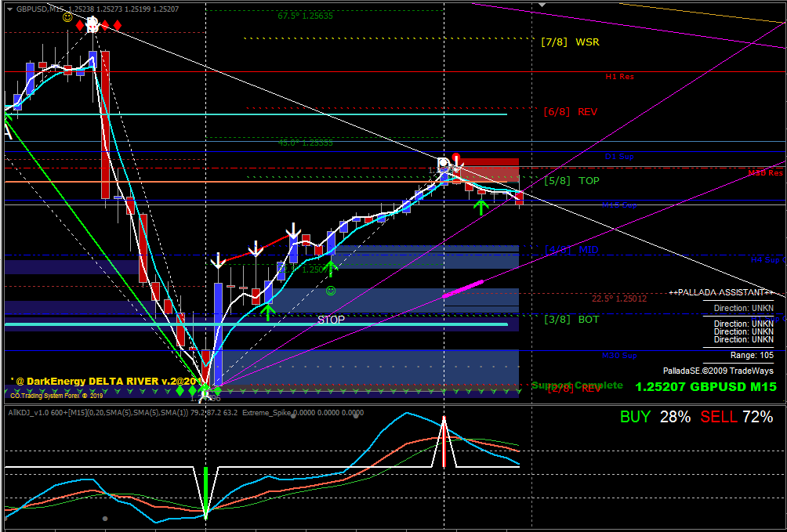Select the rightmost white down arrow on the red trendline

click(x=294, y=230)
